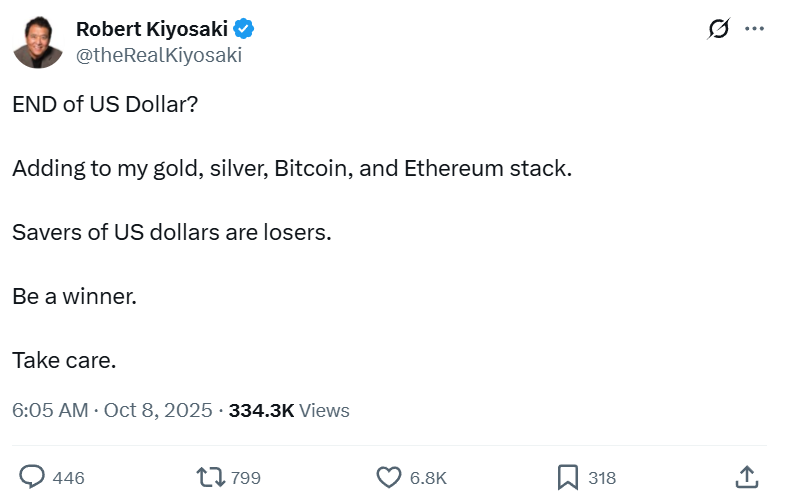Bookmark this post using the bookmark icon
786x504 pixels.
click(x=567, y=477)
